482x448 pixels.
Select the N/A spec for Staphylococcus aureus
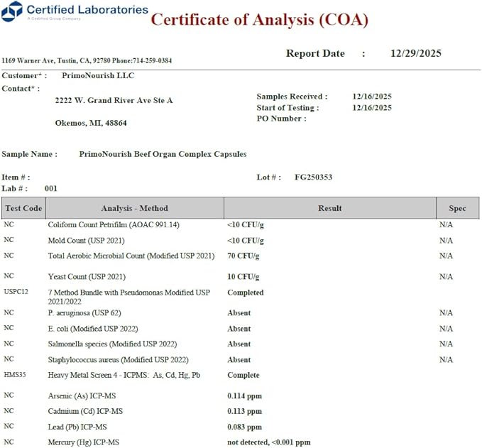(x=446, y=360)
